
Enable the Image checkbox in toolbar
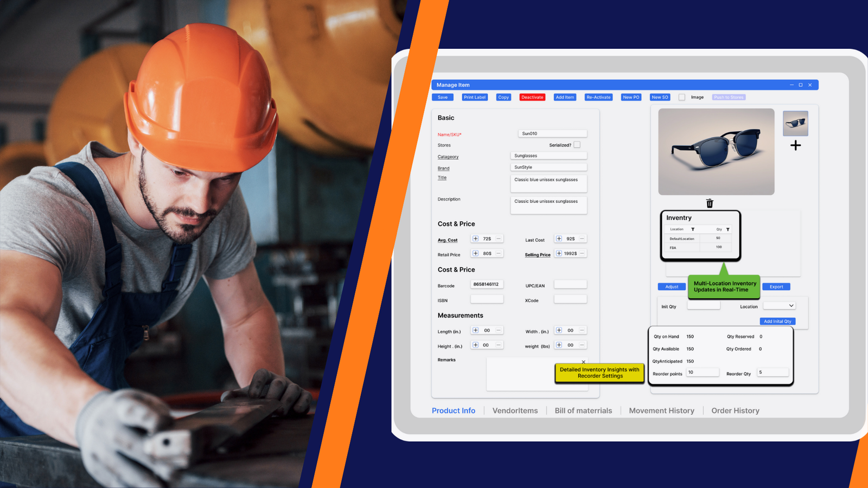click(682, 98)
